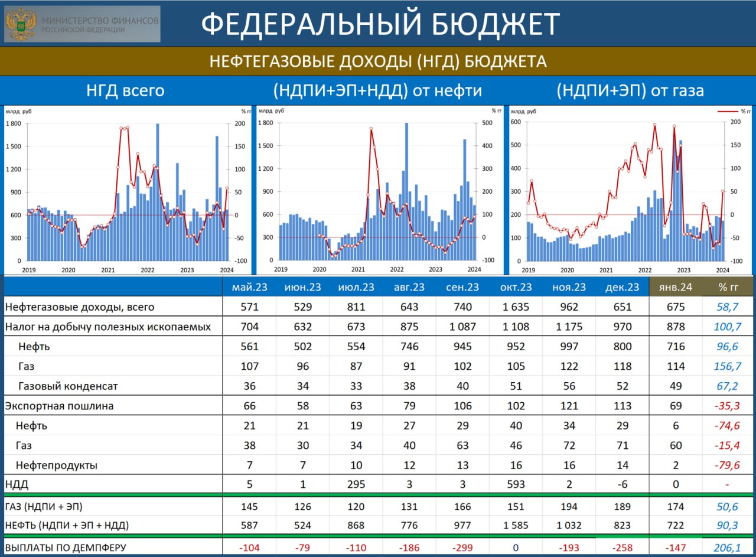Select the '% гг' table column header

(727, 287)
